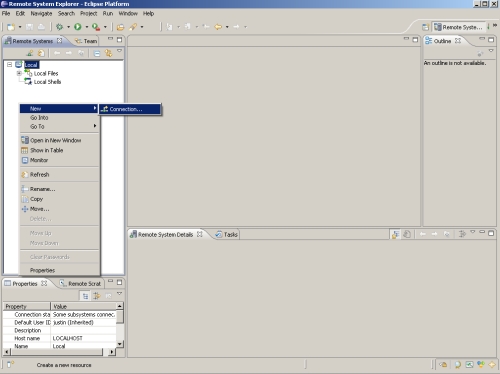Viewport: 500px width, 374px height.
Task: Select Show in Table menu item
Action: (60, 150)
